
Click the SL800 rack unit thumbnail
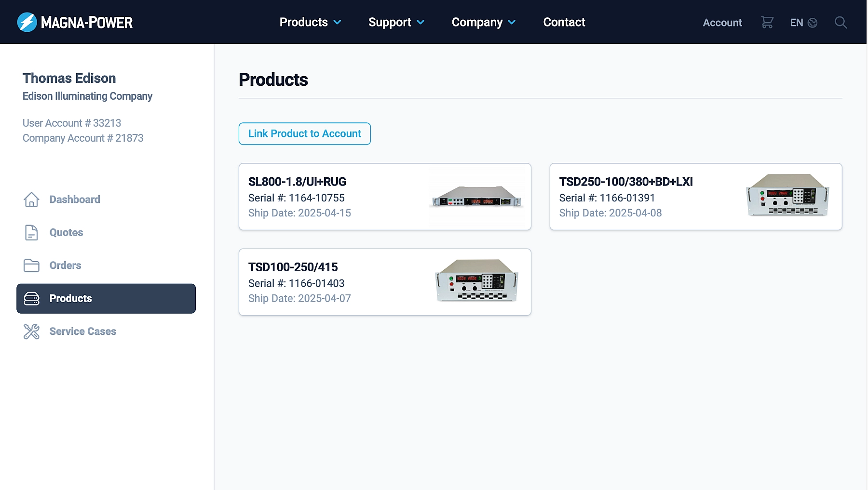475,197
